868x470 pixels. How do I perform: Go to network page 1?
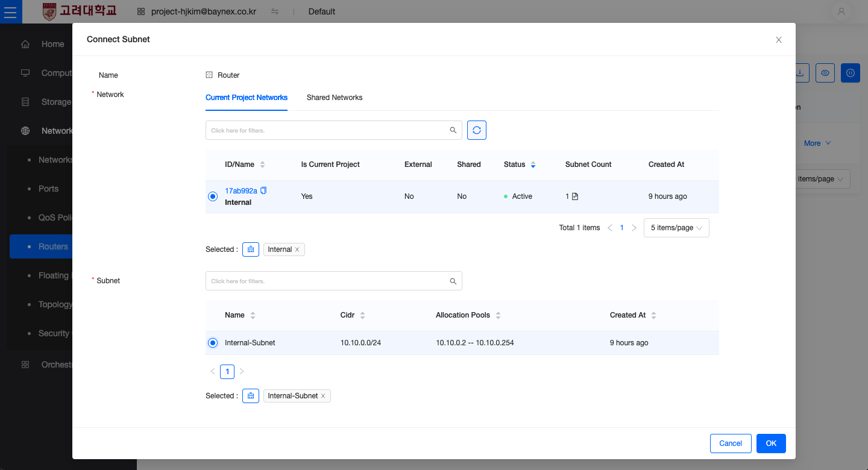622,228
